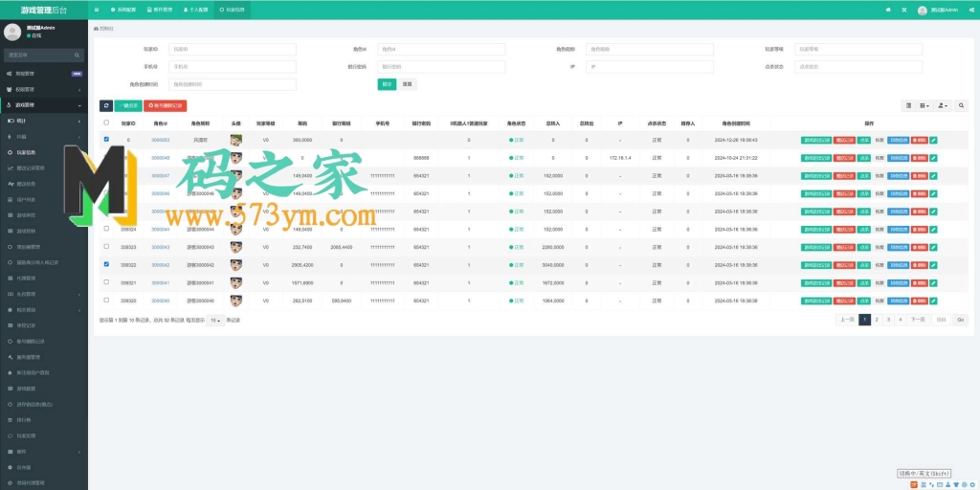
Task: Click the pencil edit icon for role 3000053
Action: (933, 140)
